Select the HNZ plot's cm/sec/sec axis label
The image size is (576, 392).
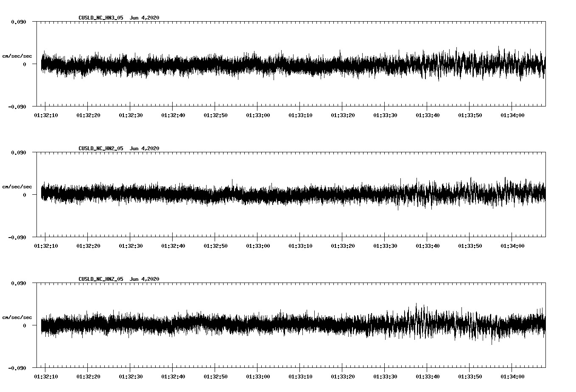17,317
